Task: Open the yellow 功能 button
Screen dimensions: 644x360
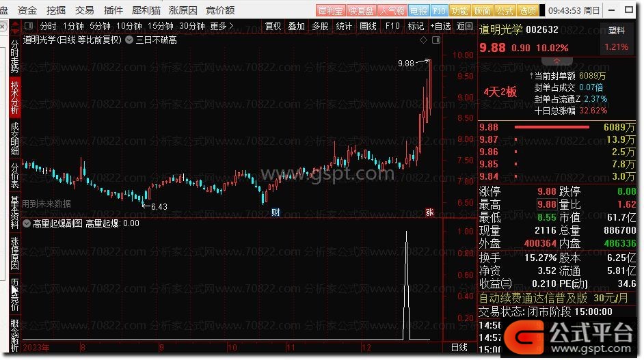Action: pos(459,10)
